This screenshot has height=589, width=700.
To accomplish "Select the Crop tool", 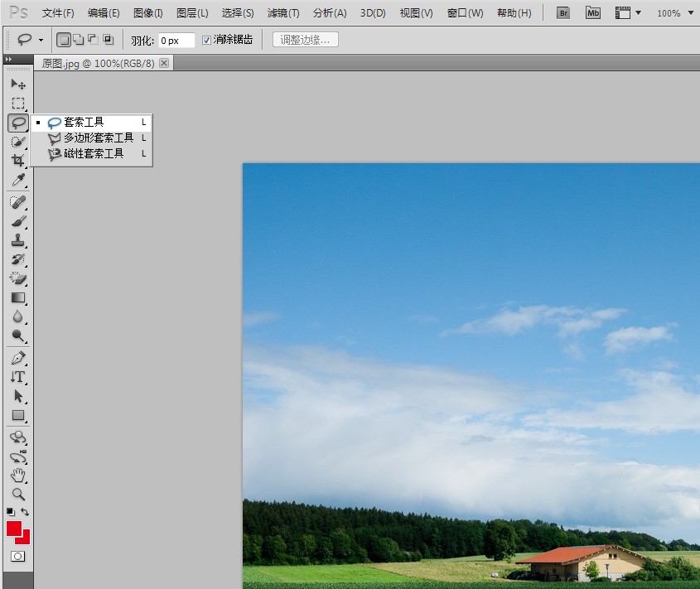I will (x=18, y=160).
